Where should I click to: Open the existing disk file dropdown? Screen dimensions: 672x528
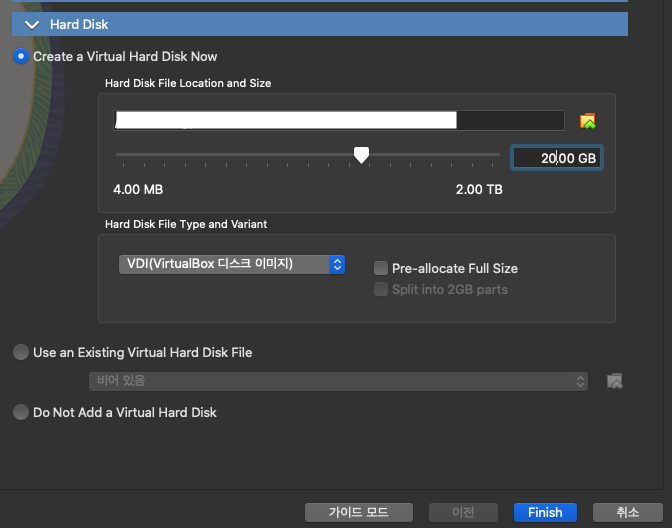[x=338, y=381]
